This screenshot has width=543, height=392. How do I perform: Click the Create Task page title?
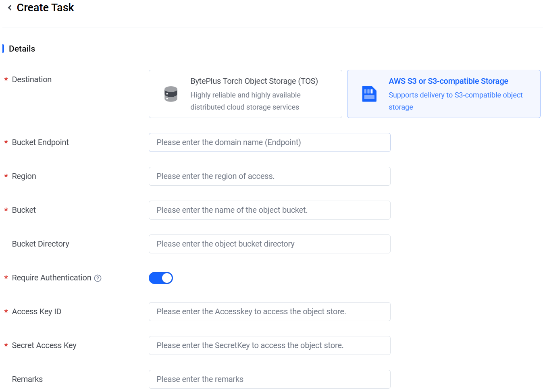46,8
